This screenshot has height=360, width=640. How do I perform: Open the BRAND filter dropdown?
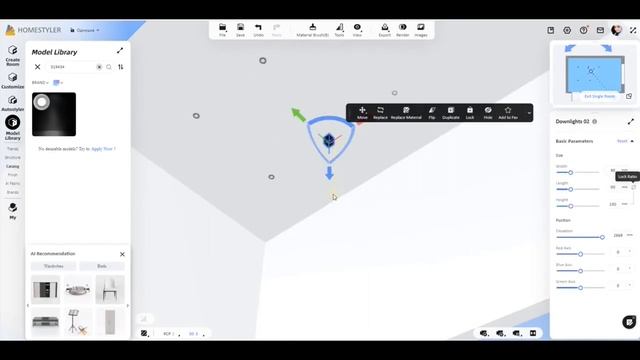coord(40,83)
